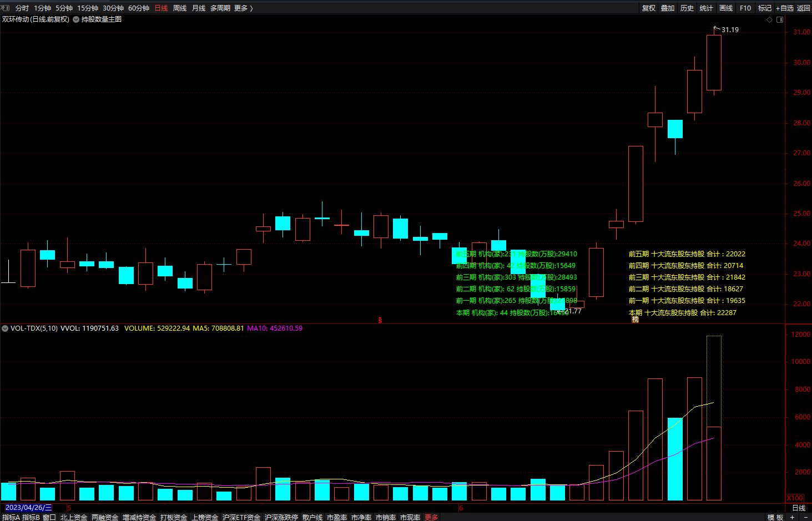Select the 指标A tab
This screenshot has width=812, height=521.
(11, 517)
